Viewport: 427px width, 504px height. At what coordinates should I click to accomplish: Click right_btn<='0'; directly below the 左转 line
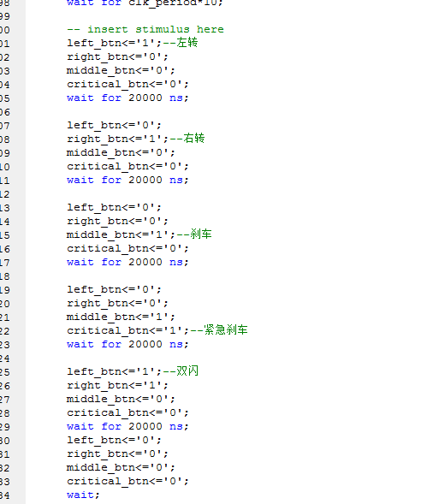[118, 56]
